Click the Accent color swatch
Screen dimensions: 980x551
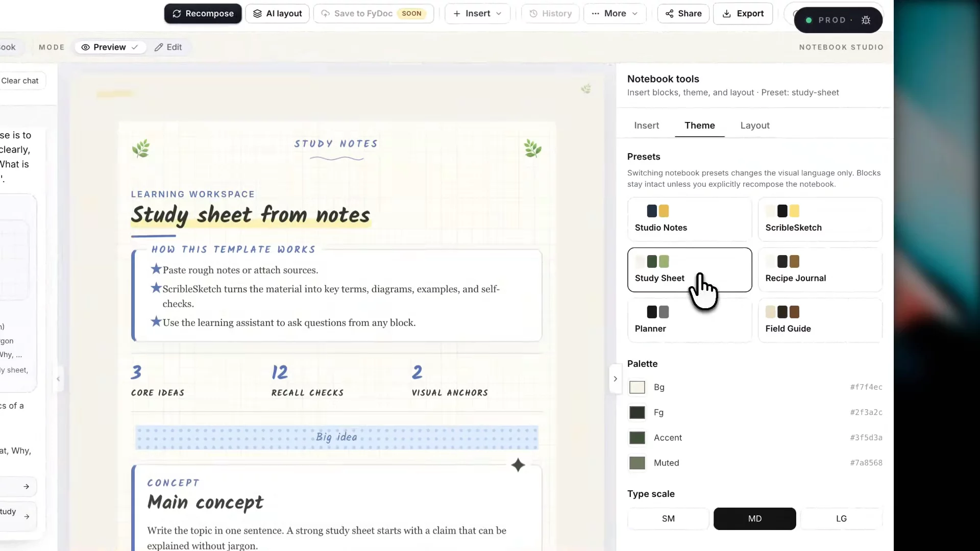tap(637, 438)
